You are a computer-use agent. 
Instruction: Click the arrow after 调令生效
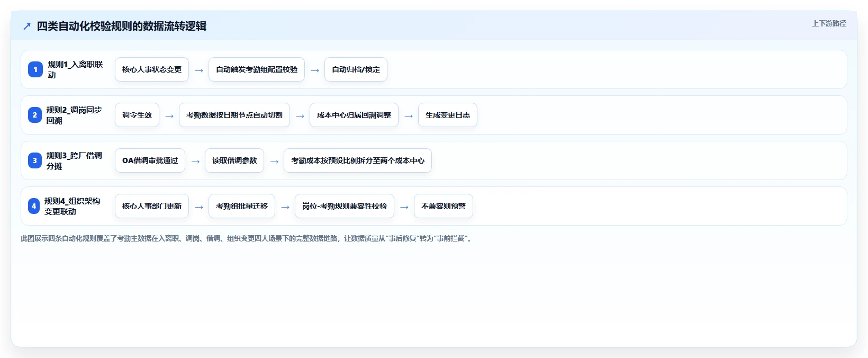[169, 115]
